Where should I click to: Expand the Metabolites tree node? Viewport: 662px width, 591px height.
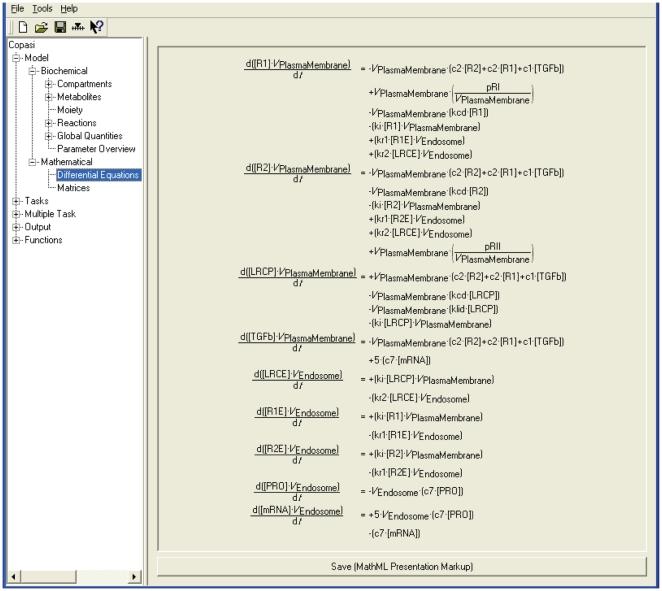pyautogui.click(x=49, y=97)
